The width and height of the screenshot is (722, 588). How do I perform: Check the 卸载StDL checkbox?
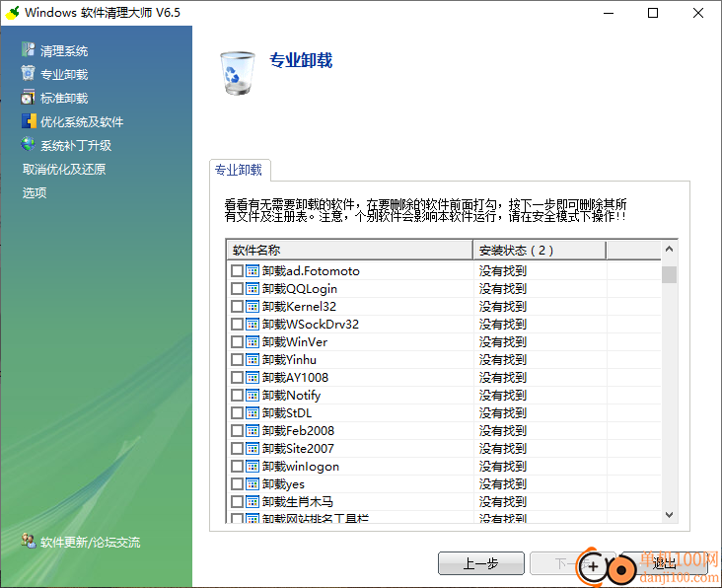[x=237, y=413]
